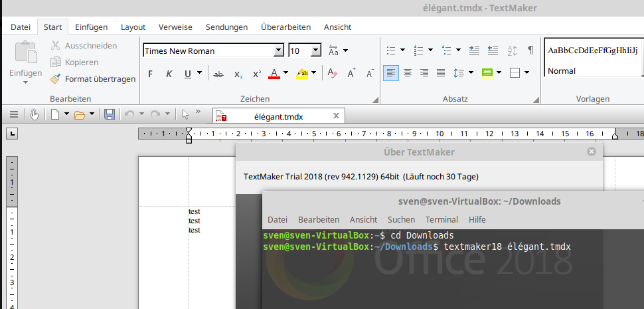
Task: Click tab stop type selector on ruler
Action: tap(13, 134)
